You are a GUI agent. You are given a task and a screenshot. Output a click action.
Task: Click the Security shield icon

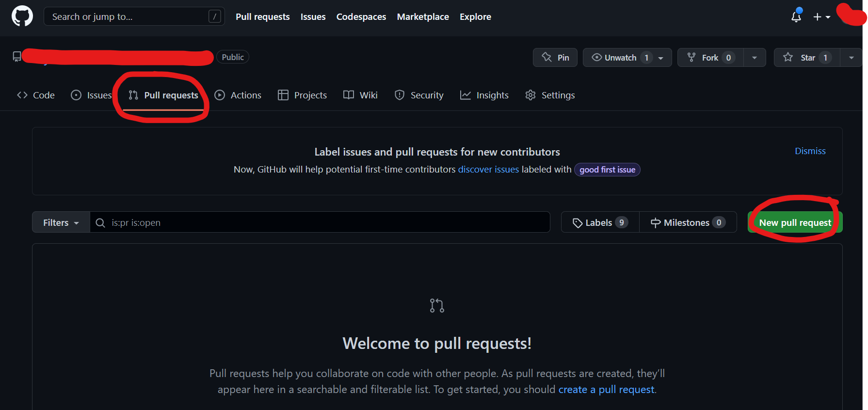click(x=400, y=95)
